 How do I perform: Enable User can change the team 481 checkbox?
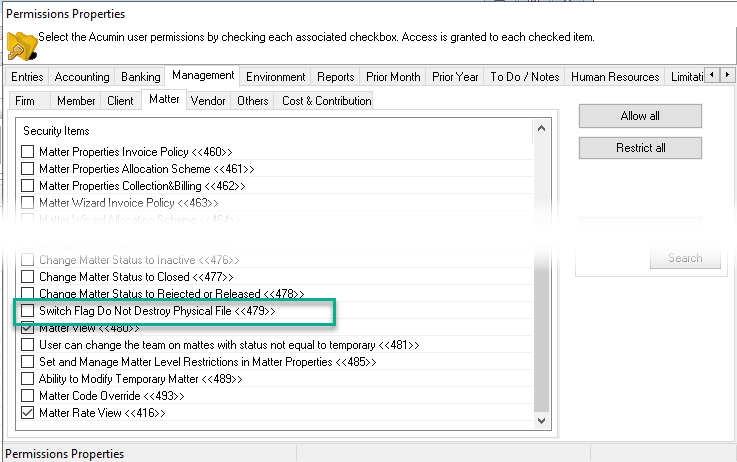tap(28, 345)
